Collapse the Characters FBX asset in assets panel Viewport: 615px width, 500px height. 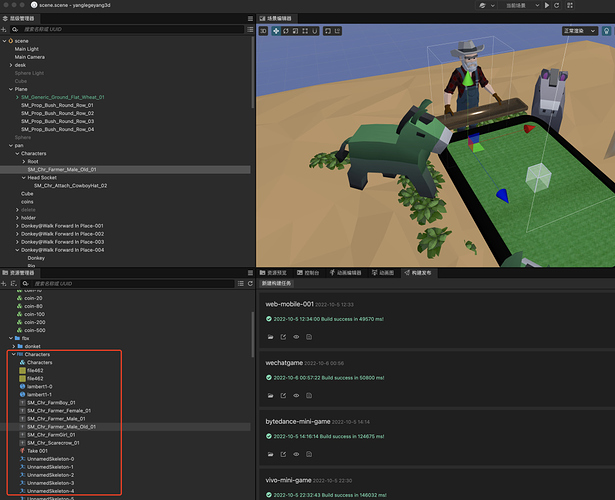point(13,354)
